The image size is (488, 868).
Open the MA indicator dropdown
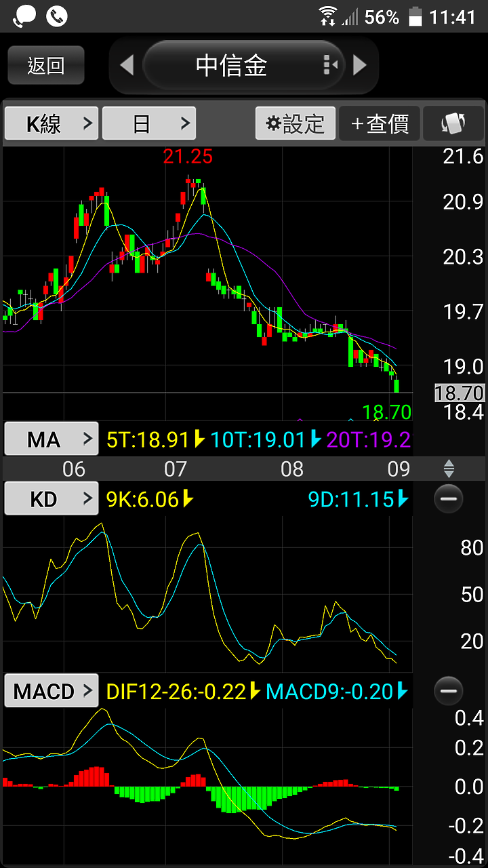click(x=52, y=439)
